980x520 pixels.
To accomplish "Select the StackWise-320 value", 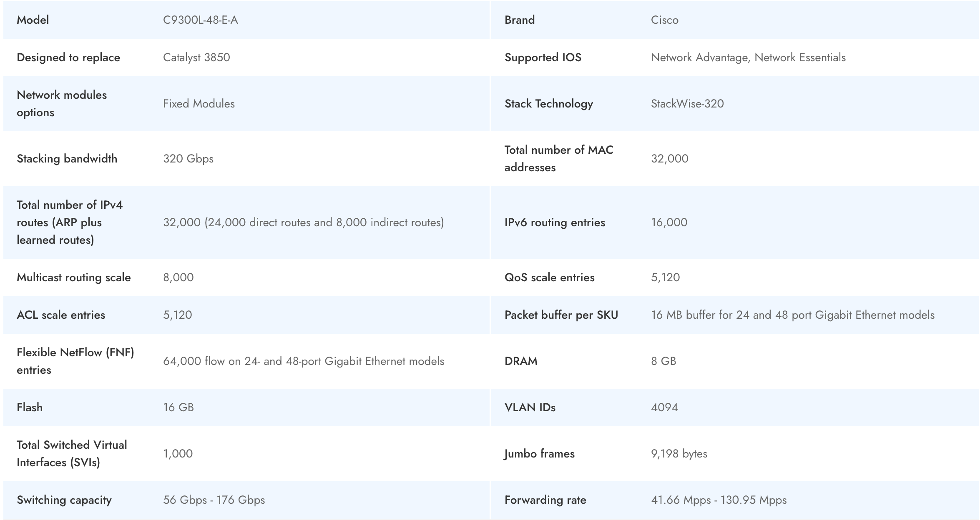I will [687, 104].
